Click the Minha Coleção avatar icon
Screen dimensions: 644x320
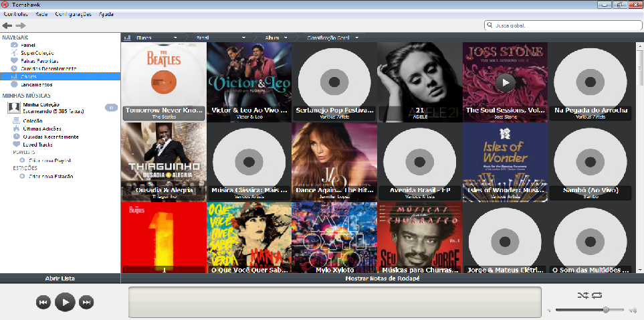point(13,108)
